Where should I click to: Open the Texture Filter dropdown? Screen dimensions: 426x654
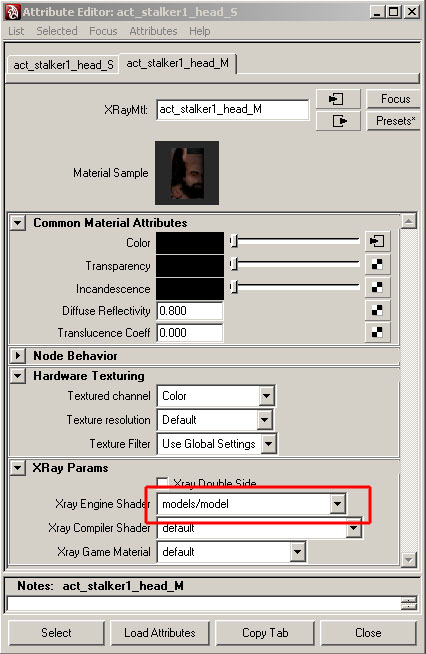pos(268,444)
